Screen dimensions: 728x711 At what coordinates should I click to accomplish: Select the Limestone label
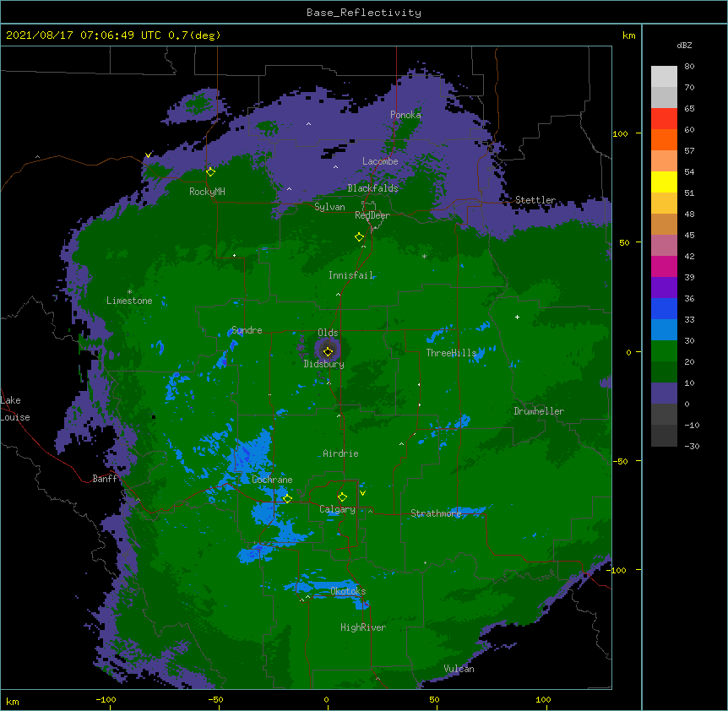pyautogui.click(x=129, y=301)
